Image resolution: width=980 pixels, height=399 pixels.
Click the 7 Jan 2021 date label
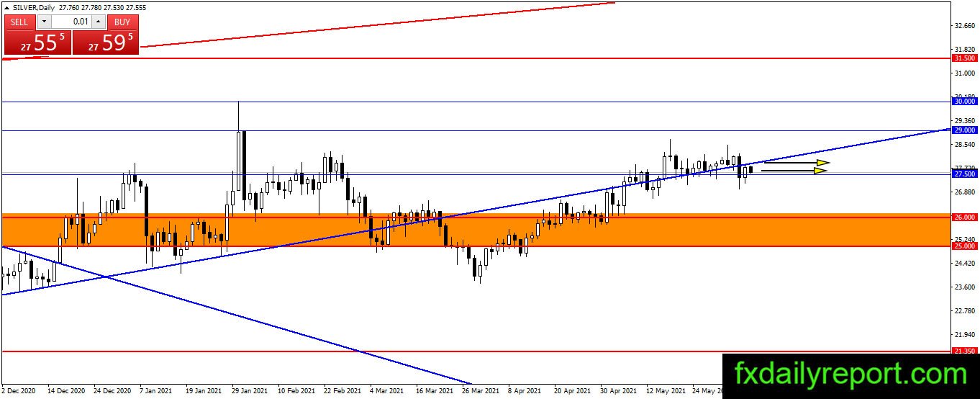coord(156,391)
